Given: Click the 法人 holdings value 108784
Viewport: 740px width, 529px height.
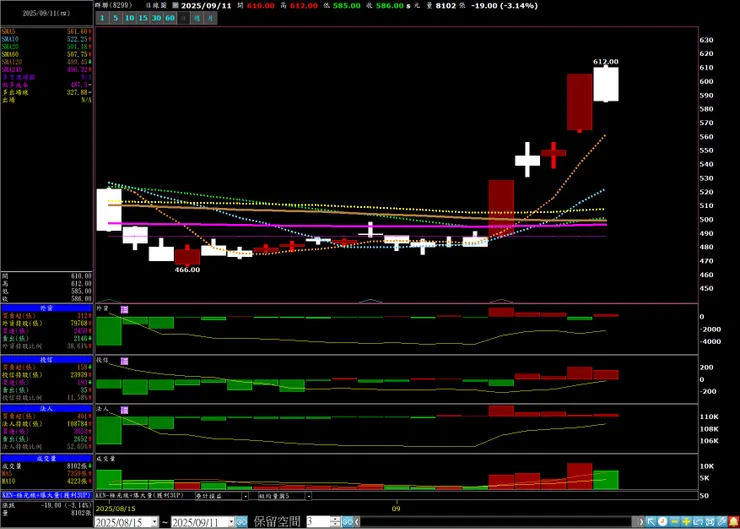Looking at the screenshot, I should point(77,424).
